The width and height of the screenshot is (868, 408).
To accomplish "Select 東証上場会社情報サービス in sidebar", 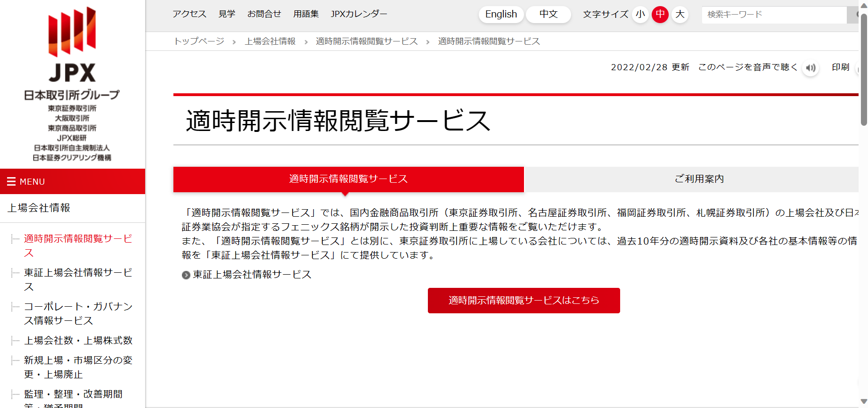I will click(x=78, y=280).
